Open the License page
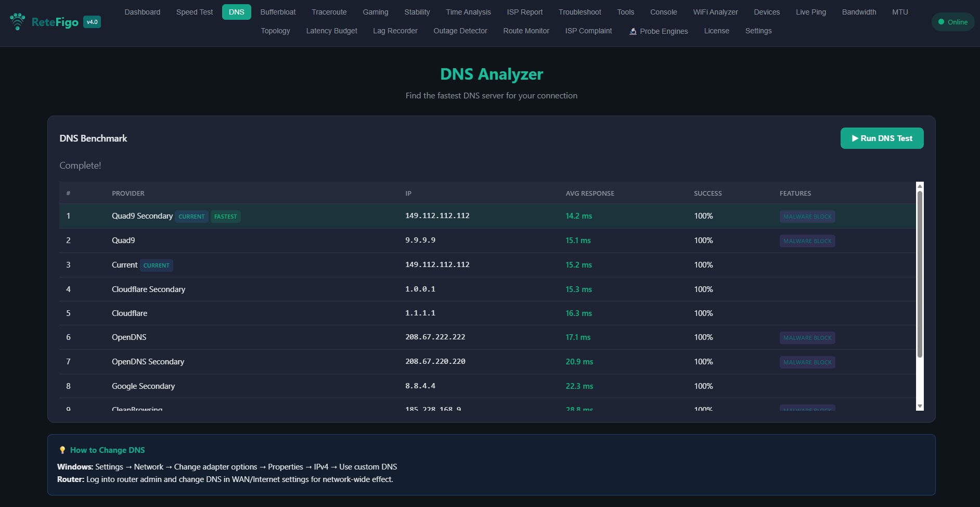The width and height of the screenshot is (980, 507). tap(717, 31)
